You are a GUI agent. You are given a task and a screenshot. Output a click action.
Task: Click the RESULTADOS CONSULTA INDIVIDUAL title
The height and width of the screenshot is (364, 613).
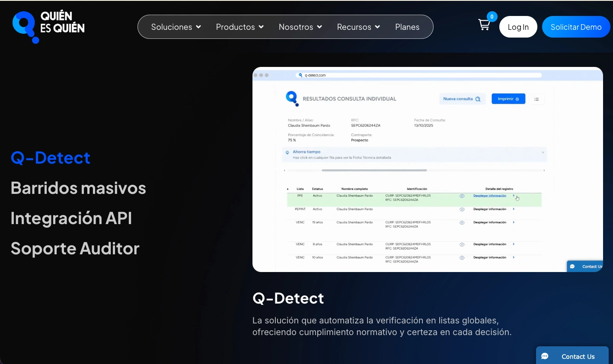349,99
